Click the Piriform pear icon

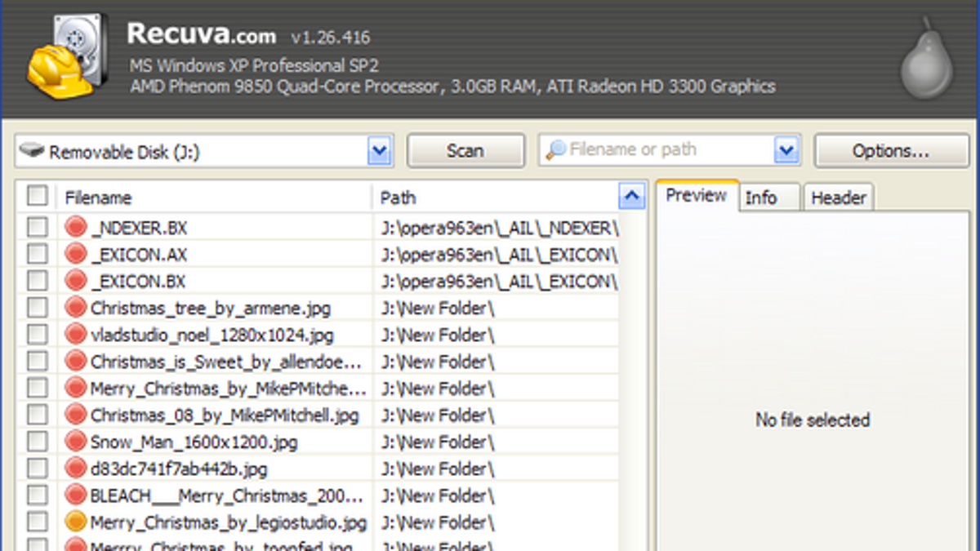tap(927, 60)
